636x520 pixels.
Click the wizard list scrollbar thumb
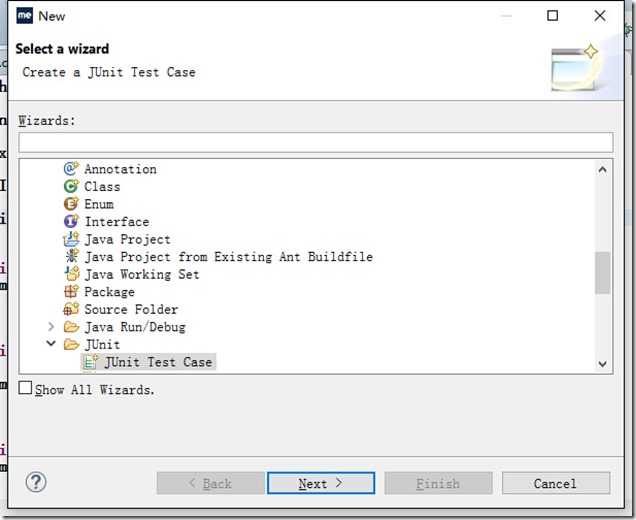point(602,273)
